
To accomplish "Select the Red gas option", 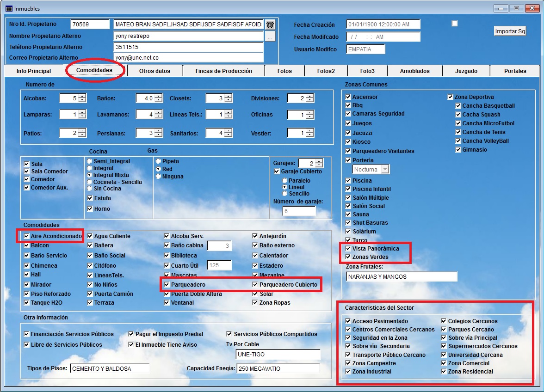I will (159, 169).
